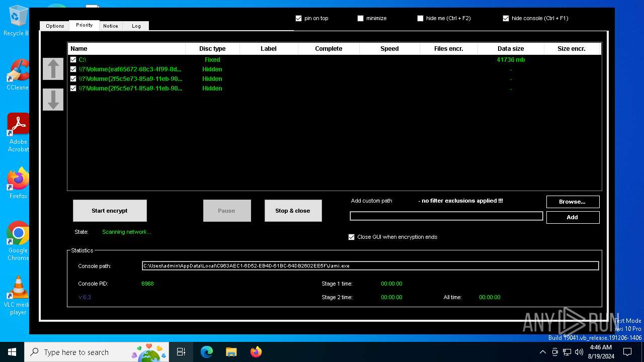Select the Priority tab

(84, 25)
